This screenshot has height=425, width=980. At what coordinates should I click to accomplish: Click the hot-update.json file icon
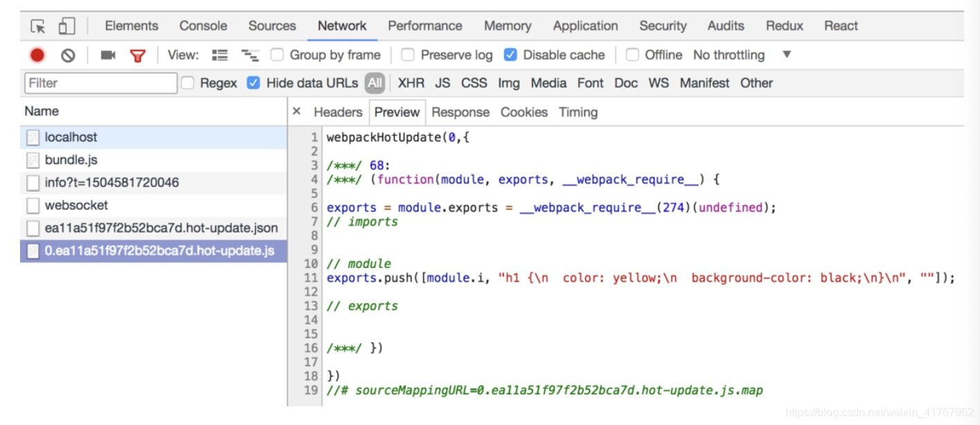point(33,228)
